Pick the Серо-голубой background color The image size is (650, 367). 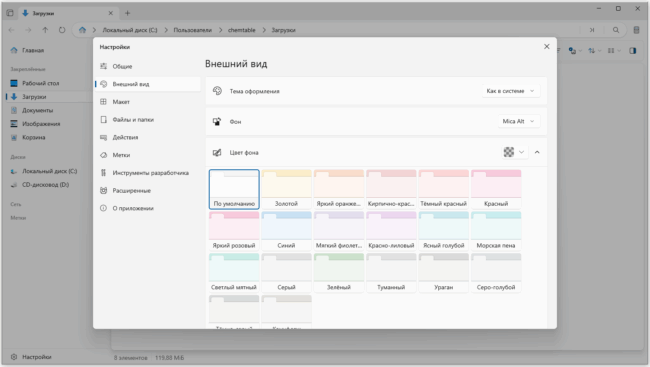496,273
